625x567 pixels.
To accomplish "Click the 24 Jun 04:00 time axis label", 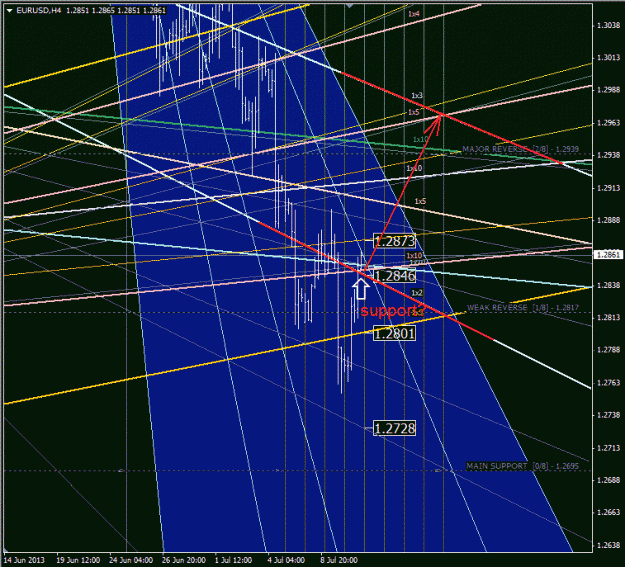I will click(131, 560).
